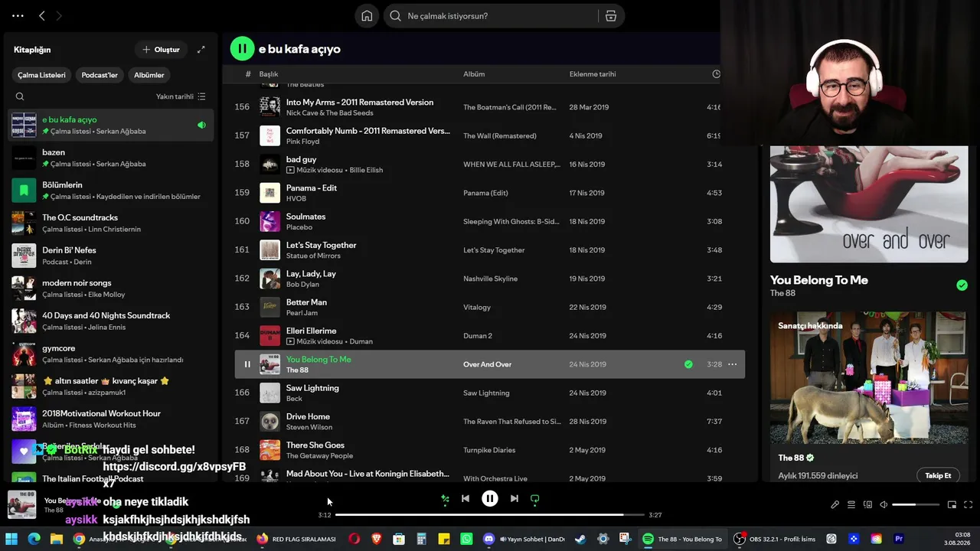980x551 pixels.
Task: Sort tracks by Başlık column header
Action: tap(269, 74)
